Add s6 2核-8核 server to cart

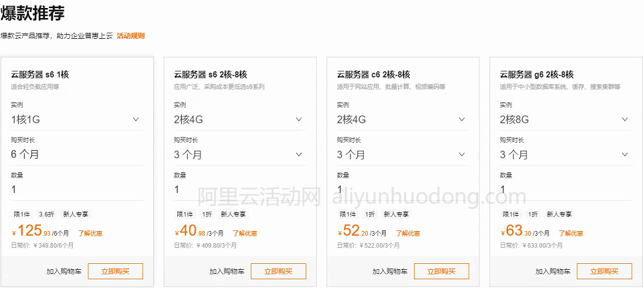[227, 271]
